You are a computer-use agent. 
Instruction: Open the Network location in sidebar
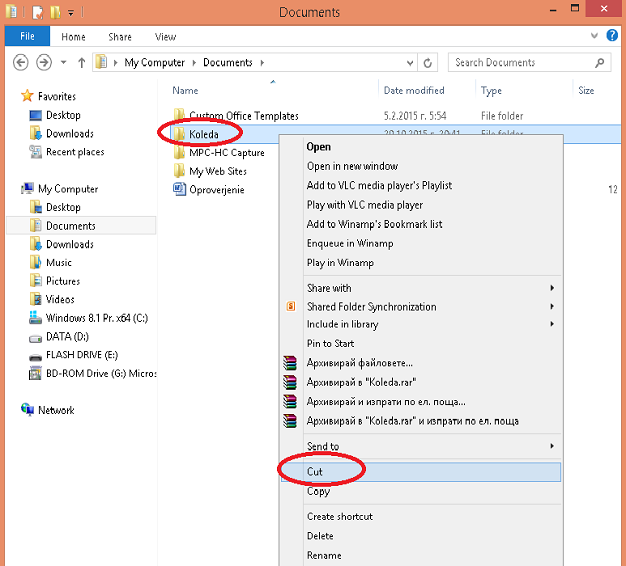[x=55, y=410]
